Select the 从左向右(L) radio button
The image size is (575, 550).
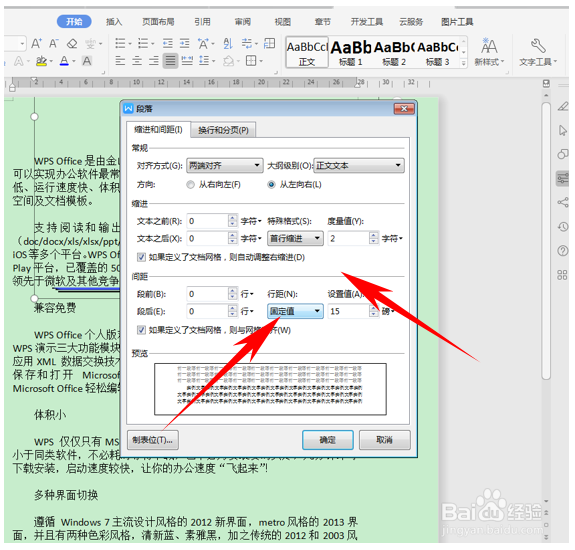pyautogui.click(x=271, y=185)
